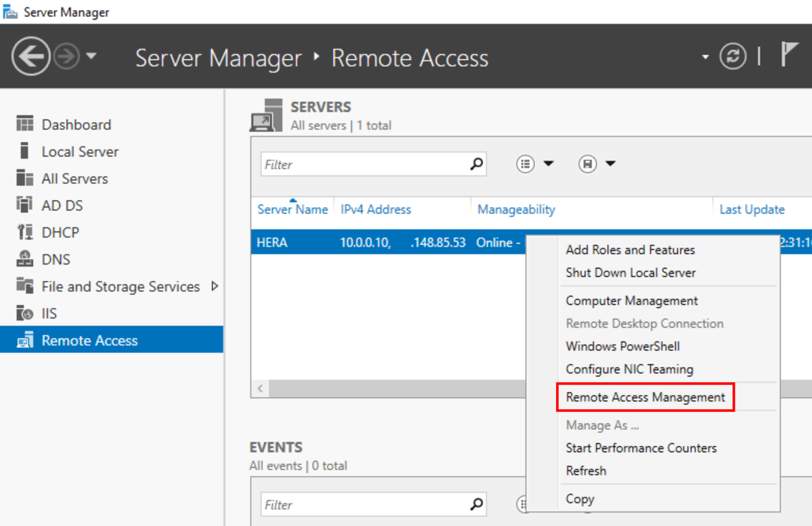Sort by the Last Update column
Screen dimensions: 812x526
(752, 209)
